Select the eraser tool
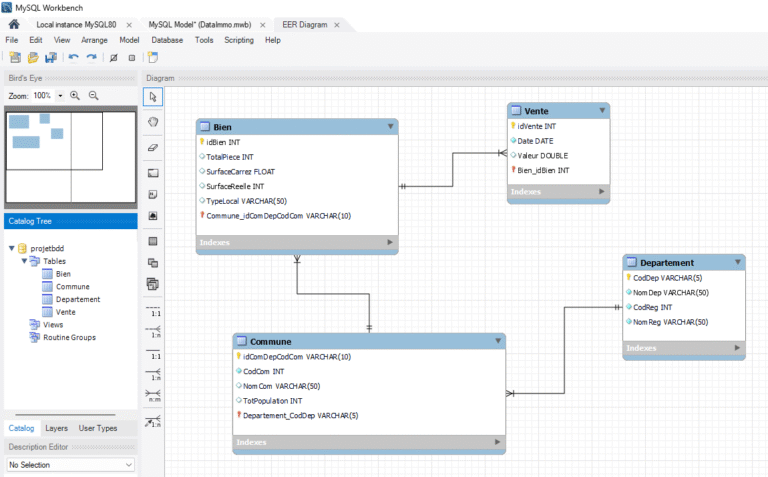This screenshot has height=477, width=768. coord(153,147)
